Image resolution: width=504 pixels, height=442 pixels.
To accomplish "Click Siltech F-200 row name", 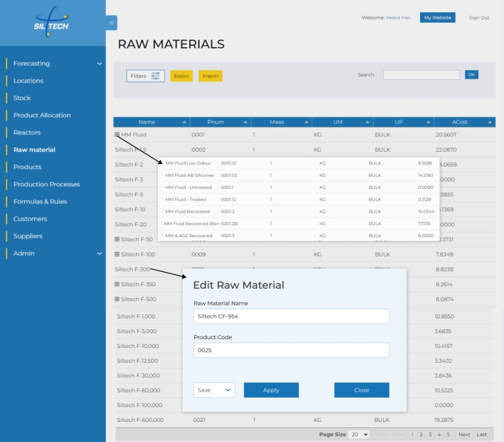I will 132,269.
